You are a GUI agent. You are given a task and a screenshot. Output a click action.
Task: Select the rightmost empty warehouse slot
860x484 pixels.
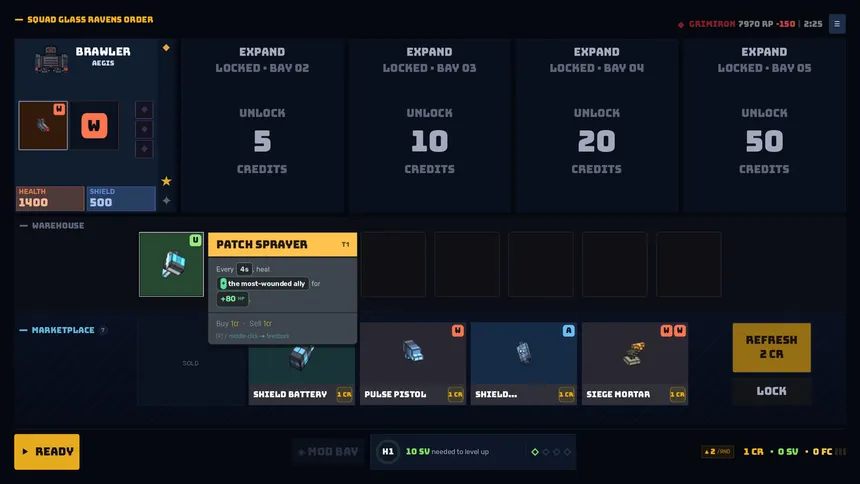click(689, 264)
